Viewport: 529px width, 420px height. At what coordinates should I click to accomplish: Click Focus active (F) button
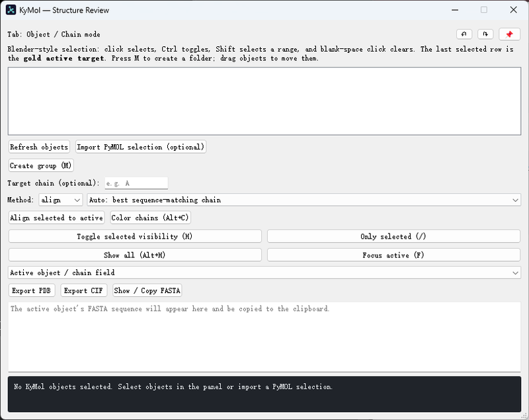pyautogui.click(x=393, y=255)
